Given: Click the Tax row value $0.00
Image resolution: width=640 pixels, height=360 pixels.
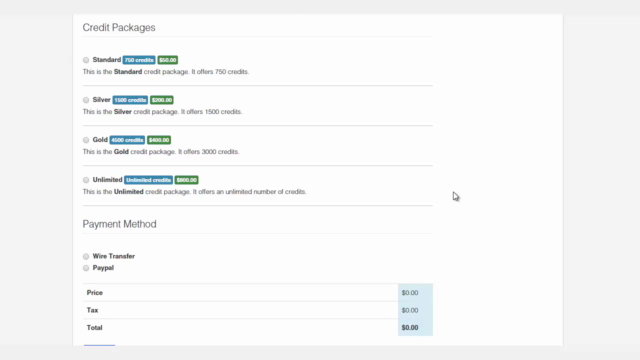Looking at the screenshot, I should point(410,310).
